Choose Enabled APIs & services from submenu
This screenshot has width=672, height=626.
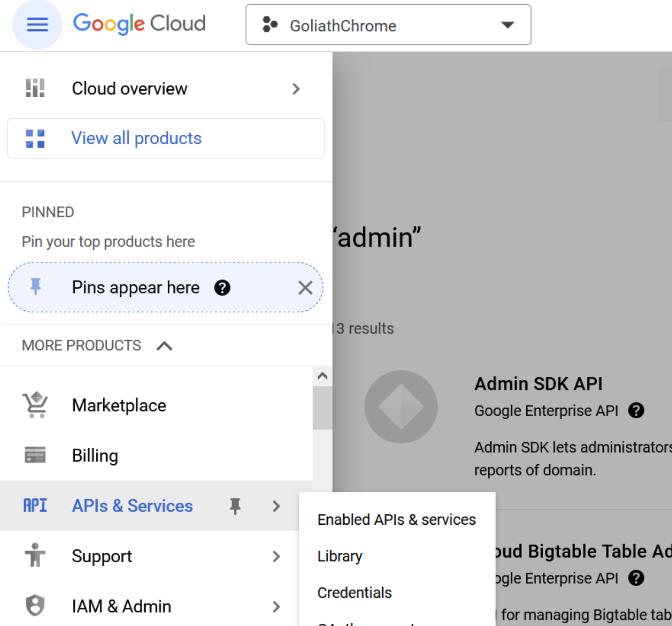coord(397,520)
